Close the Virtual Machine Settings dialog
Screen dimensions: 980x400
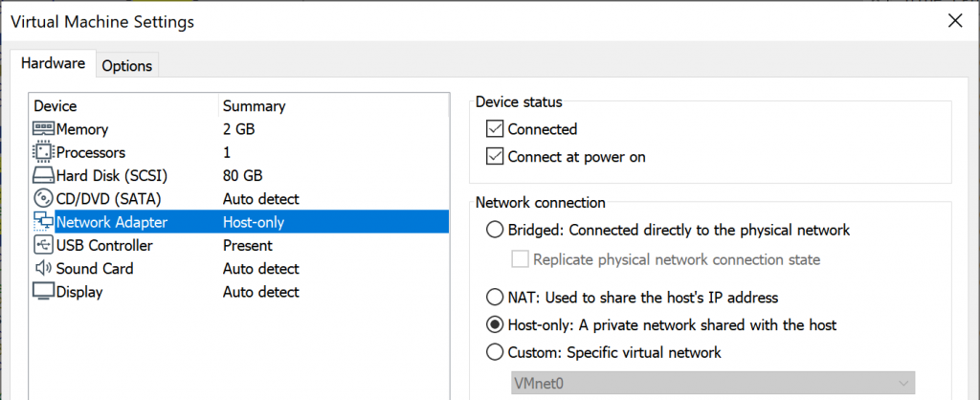point(954,20)
